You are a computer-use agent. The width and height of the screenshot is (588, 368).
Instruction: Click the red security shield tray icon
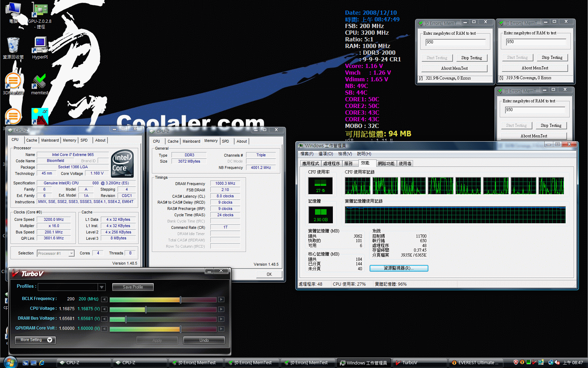click(516, 362)
